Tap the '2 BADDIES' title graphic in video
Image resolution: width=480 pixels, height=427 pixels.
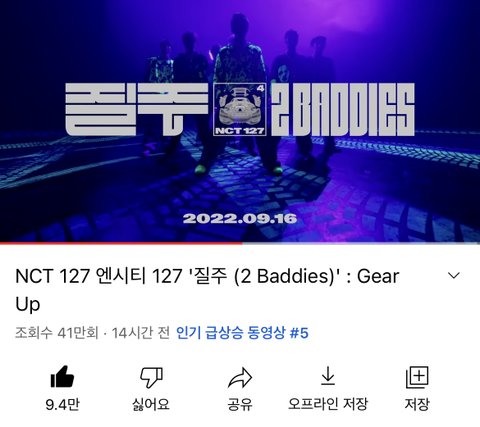click(x=342, y=109)
